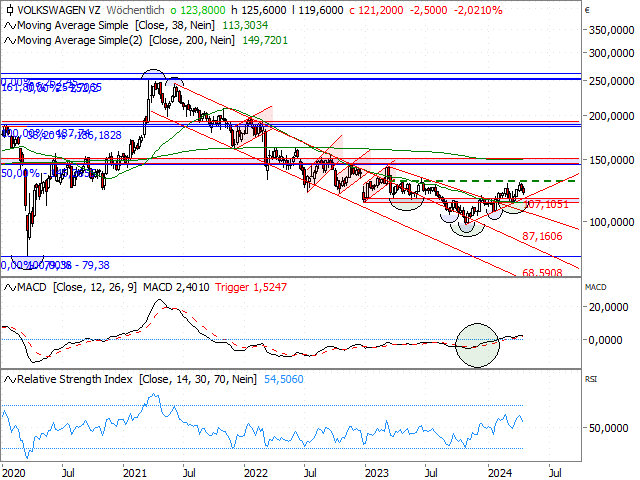Click the percent change -2,0210%

[478, 11]
